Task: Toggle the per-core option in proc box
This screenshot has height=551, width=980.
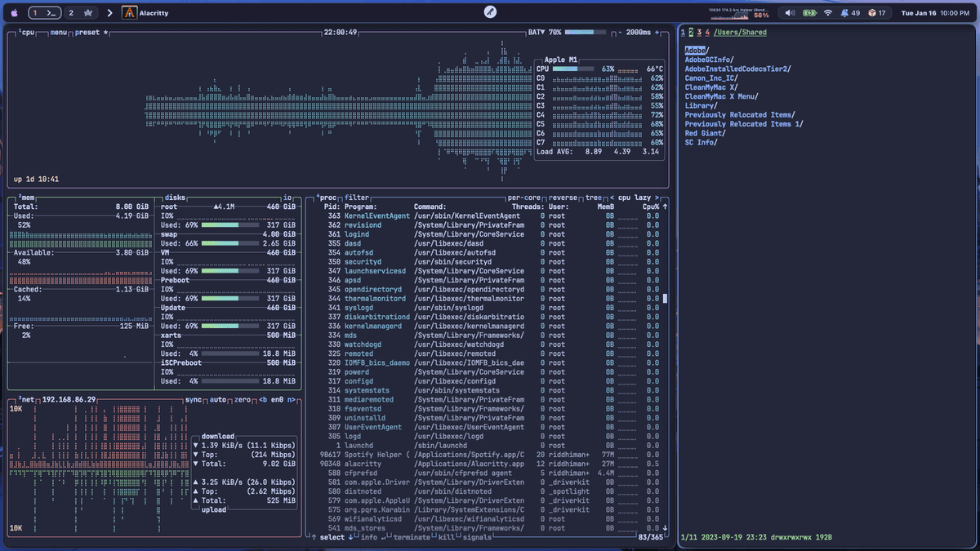Action: pos(525,198)
